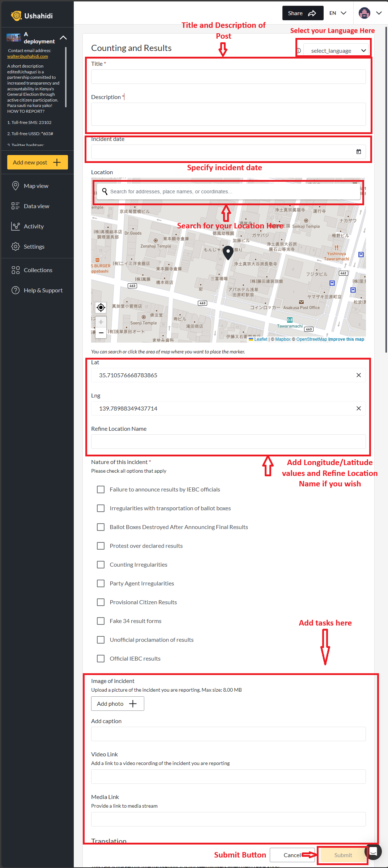Click the Cancel button
Viewport: 388px width, 868px height.
click(292, 855)
